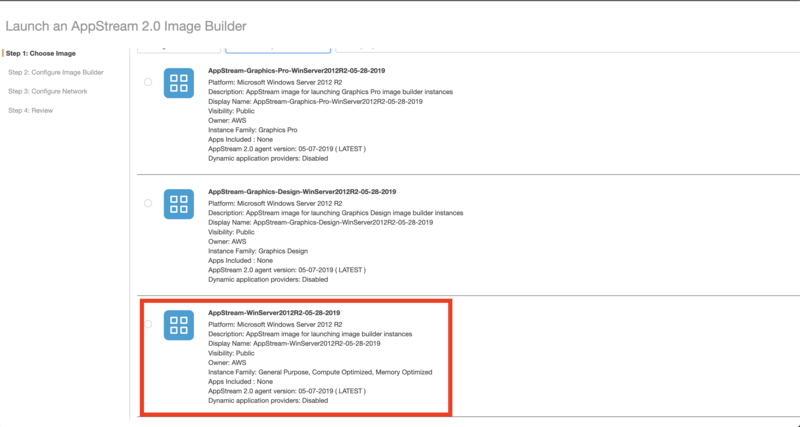Click the Graphics Design image icon
This screenshot has height=427, width=800.
pyautogui.click(x=179, y=204)
